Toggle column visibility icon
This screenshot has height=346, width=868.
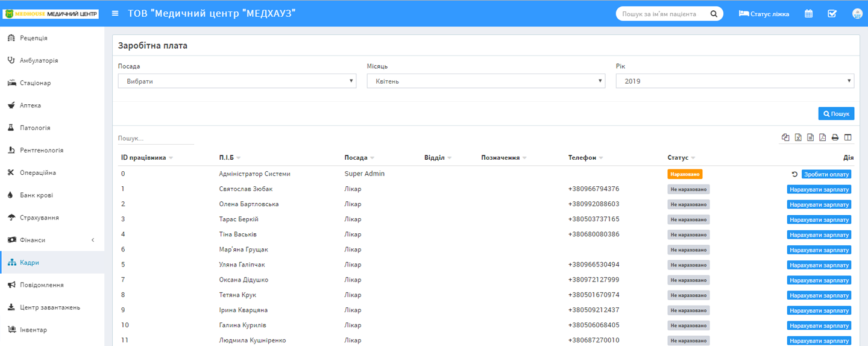[848, 137]
